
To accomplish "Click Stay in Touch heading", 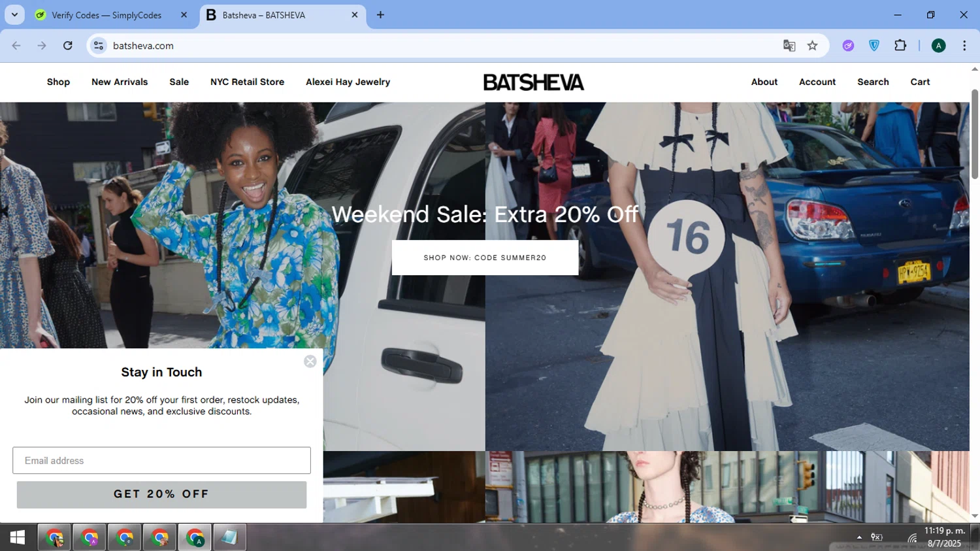I will click(x=161, y=372).
